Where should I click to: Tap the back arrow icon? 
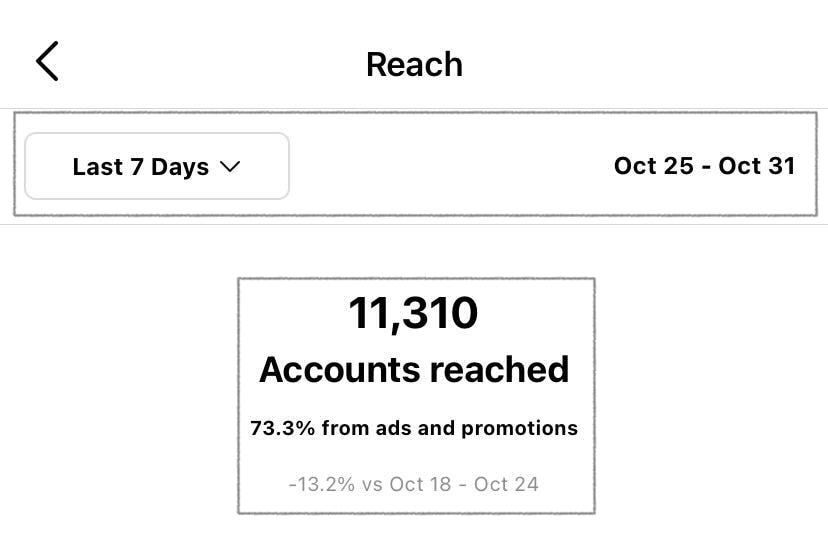(47, 62)
